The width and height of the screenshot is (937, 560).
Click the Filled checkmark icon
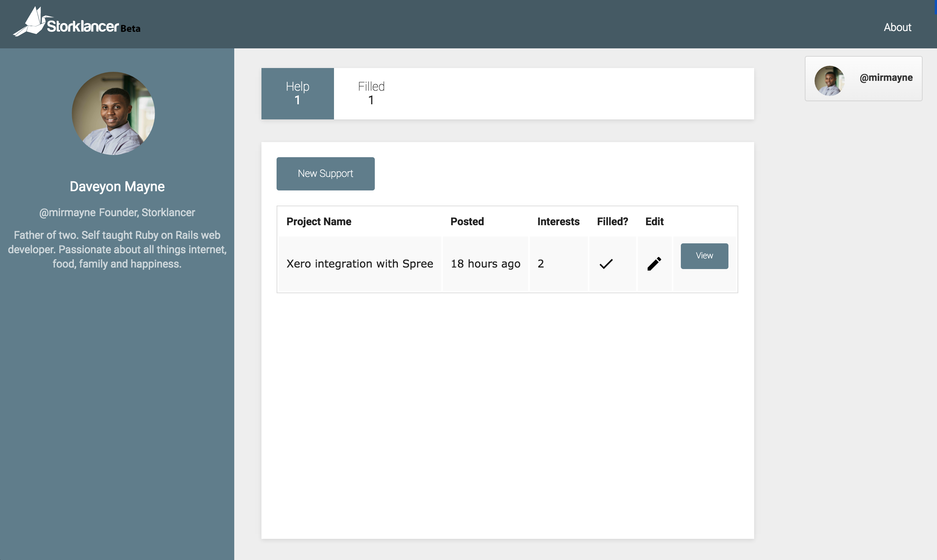click(x=606, y=264)
